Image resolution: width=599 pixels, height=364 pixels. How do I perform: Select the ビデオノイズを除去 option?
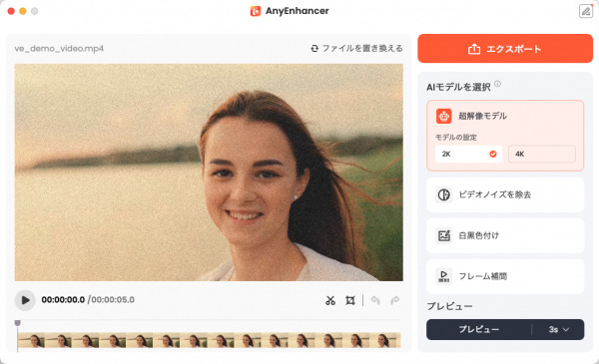pyautogui.click(x=505, y=194)
